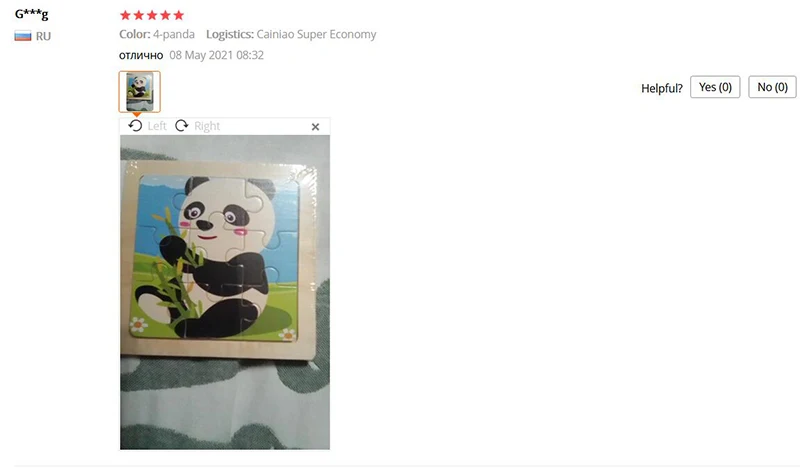Click the rotate right arrow icon
The image size is (800, 472).
coord(182,126)
